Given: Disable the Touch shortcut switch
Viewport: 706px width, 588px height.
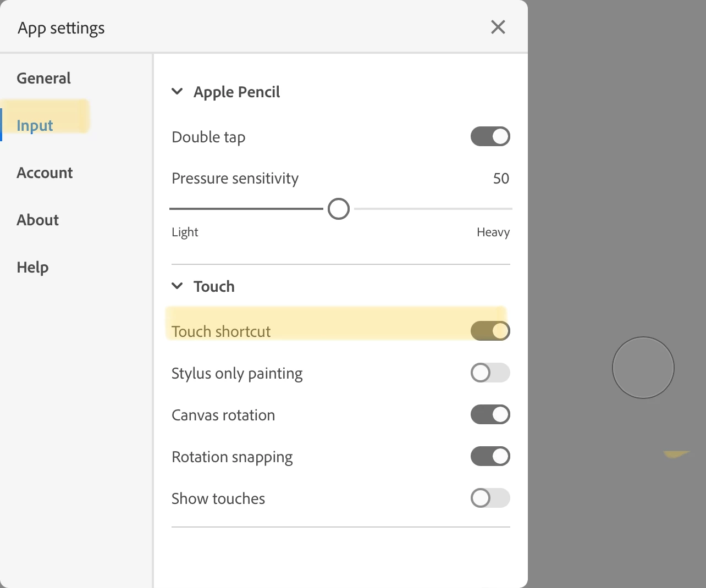Looking at the screenshot, I should (490, 331).
